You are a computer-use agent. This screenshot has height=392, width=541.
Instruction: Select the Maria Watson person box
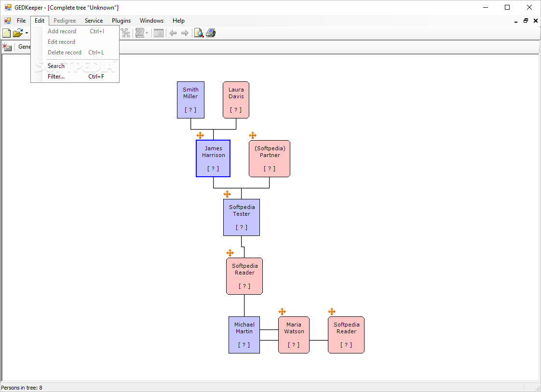click(294, 335)
